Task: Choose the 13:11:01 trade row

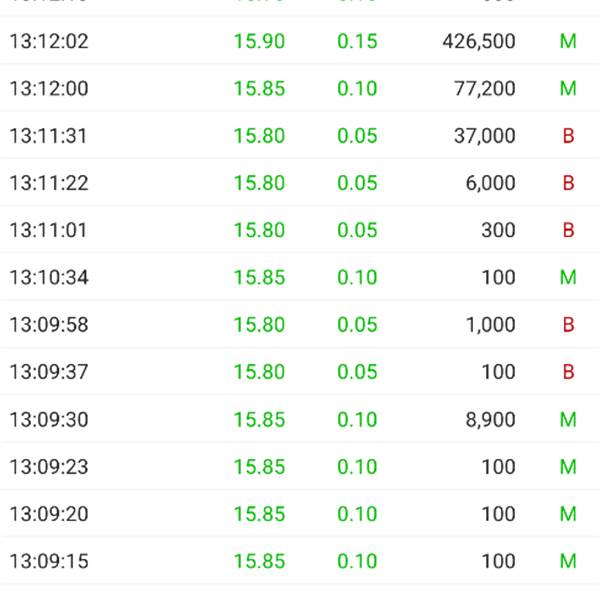Action: pos(300,230)
